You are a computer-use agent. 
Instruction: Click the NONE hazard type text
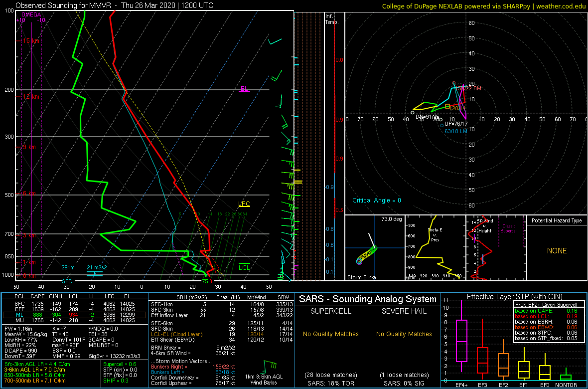tap(557, 251)
